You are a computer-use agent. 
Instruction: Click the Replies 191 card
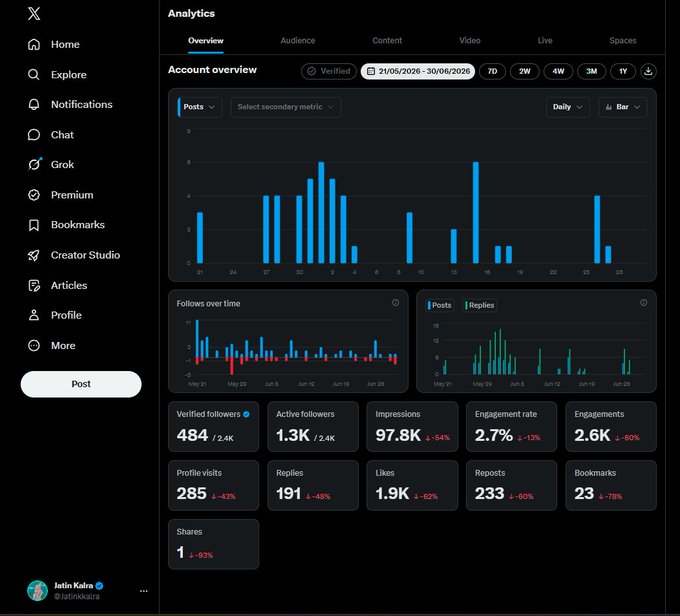313,485
